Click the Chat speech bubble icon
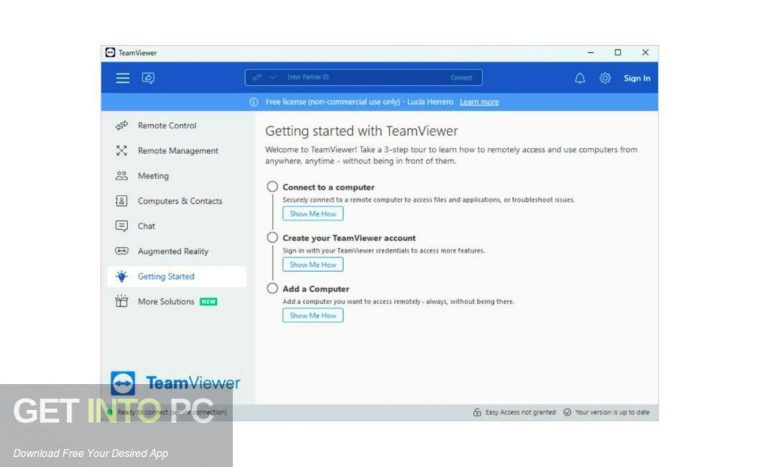 tap(121, 226)
